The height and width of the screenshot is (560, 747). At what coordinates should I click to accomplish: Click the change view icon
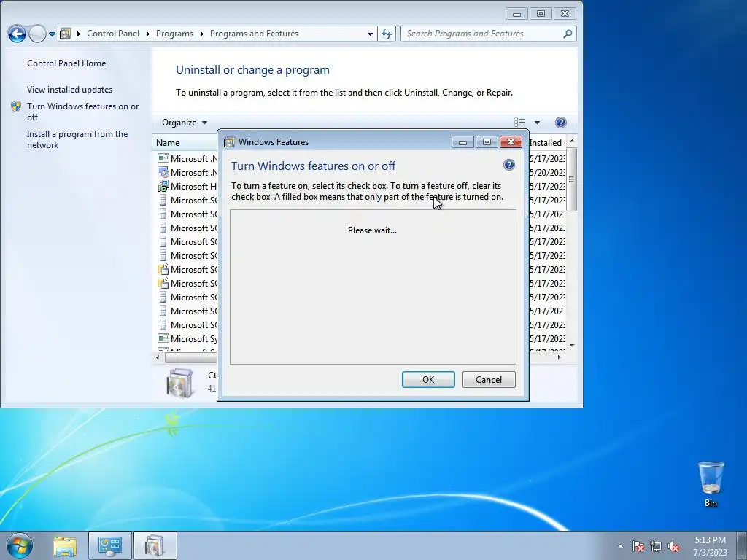pyautogui.click(x=519, y=122)
